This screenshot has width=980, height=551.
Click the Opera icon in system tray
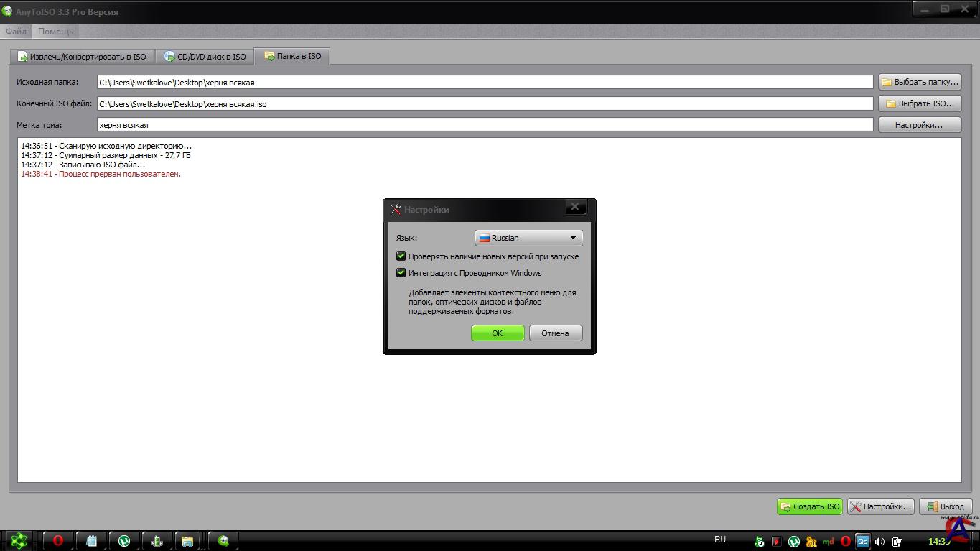(x=846, y=542)
